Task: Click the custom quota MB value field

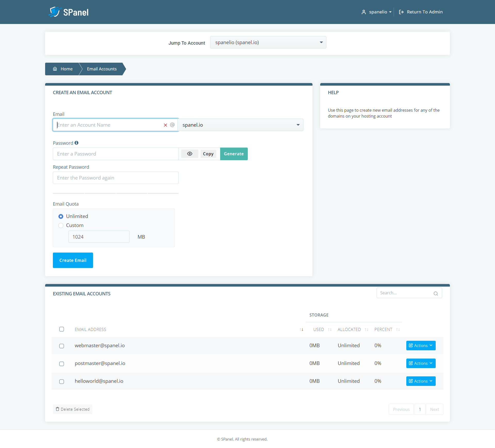Action: 99,237
